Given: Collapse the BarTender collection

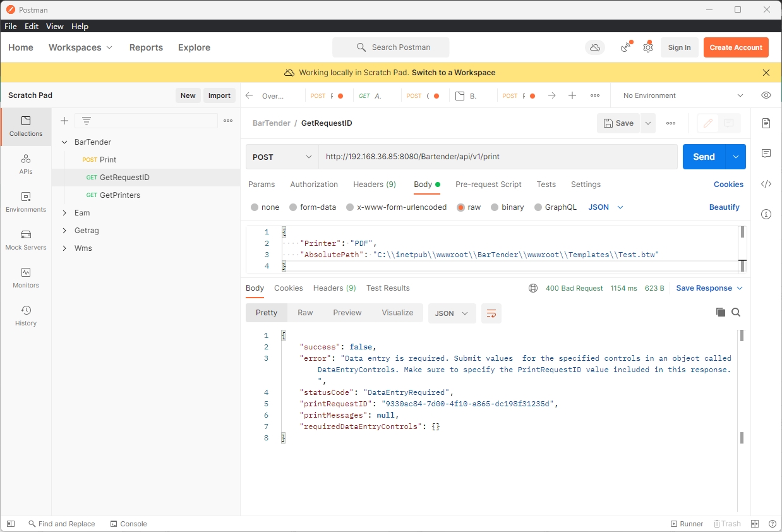Looking at the screenshot, I should [64, 142].
